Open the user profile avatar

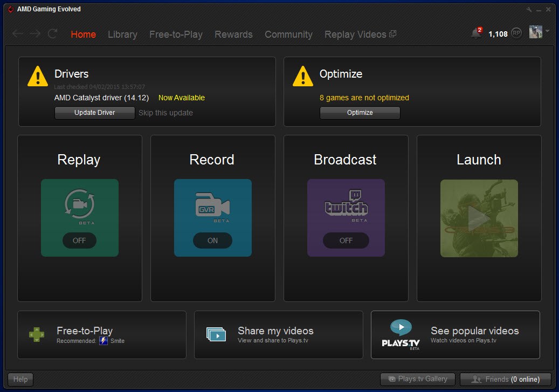(x=535, y=32)
